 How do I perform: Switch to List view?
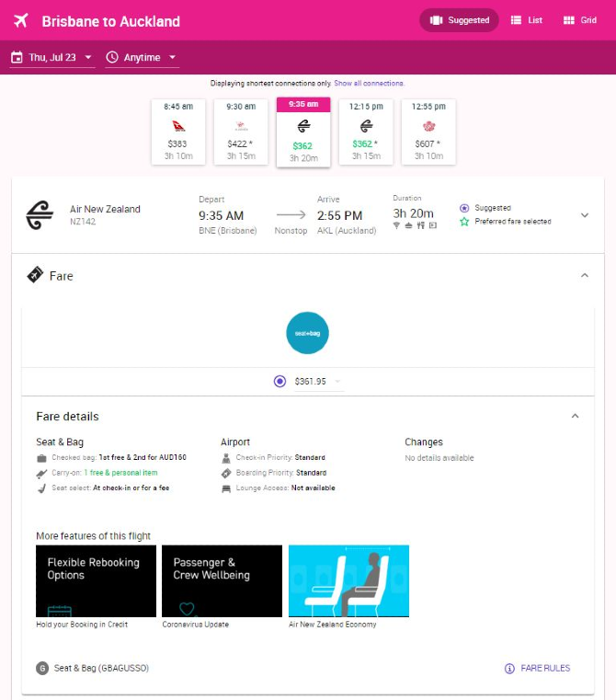click(x=527, y=20)
